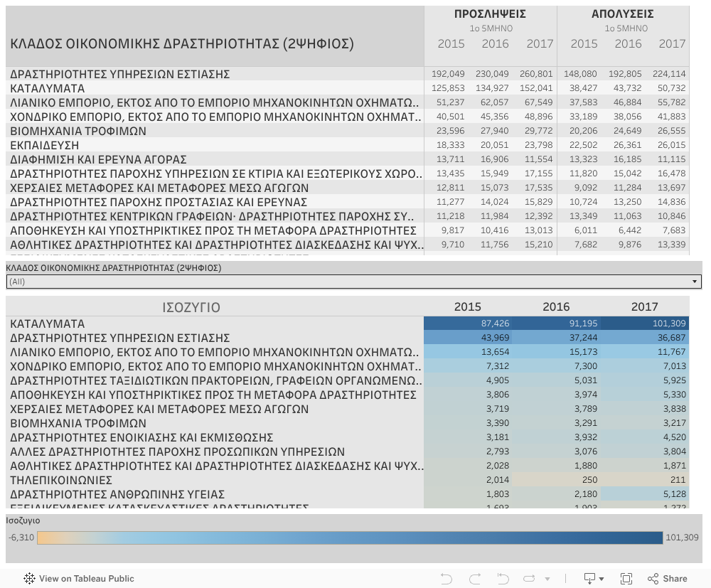Click the Revert view icon

pyautogui.click(x=503, y=578)
